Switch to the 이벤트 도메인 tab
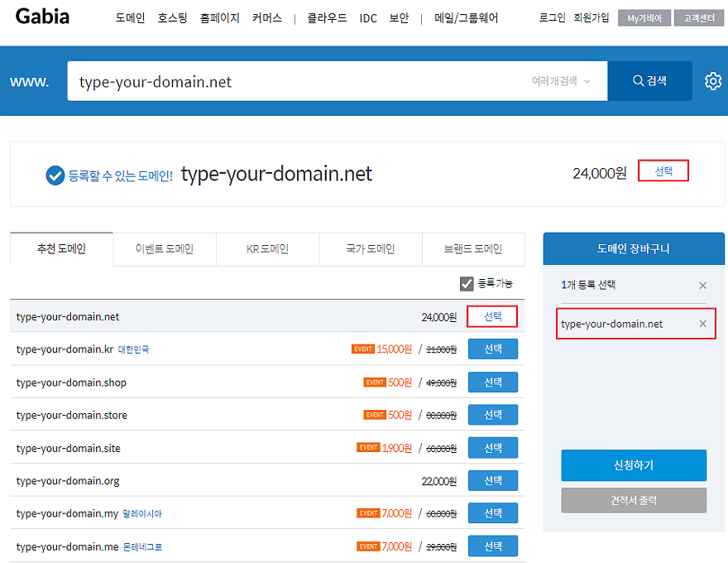Screen dimensions: 728x563 [x=164, y=249]
